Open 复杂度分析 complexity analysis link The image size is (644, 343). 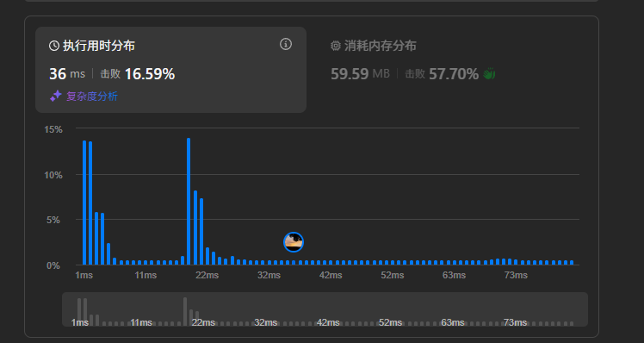tap(92, 97)
